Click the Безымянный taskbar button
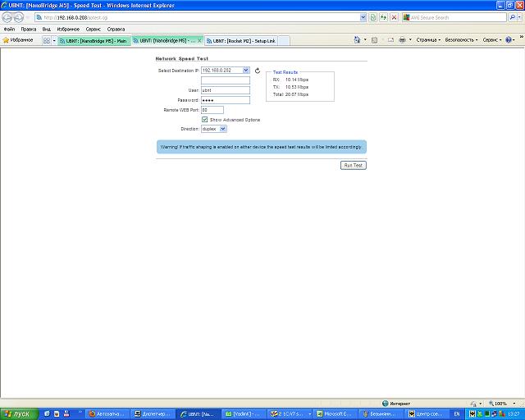Screen dimensions: 525x420 380,414
